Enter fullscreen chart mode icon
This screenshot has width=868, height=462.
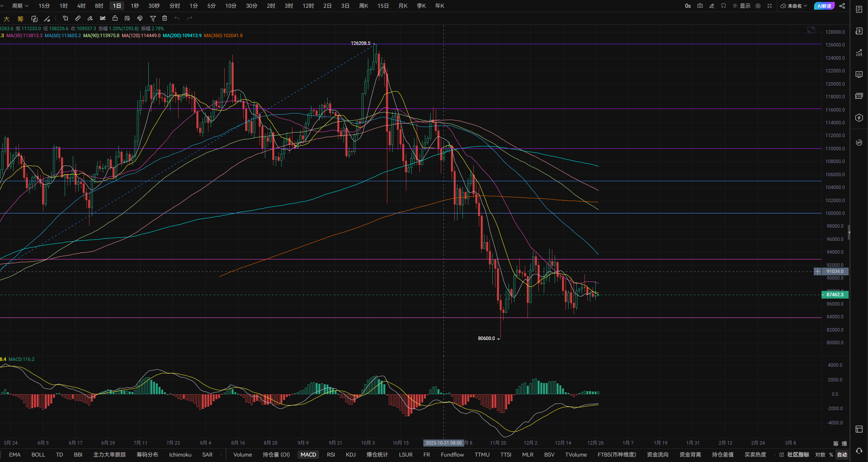[x=770, y=6]
